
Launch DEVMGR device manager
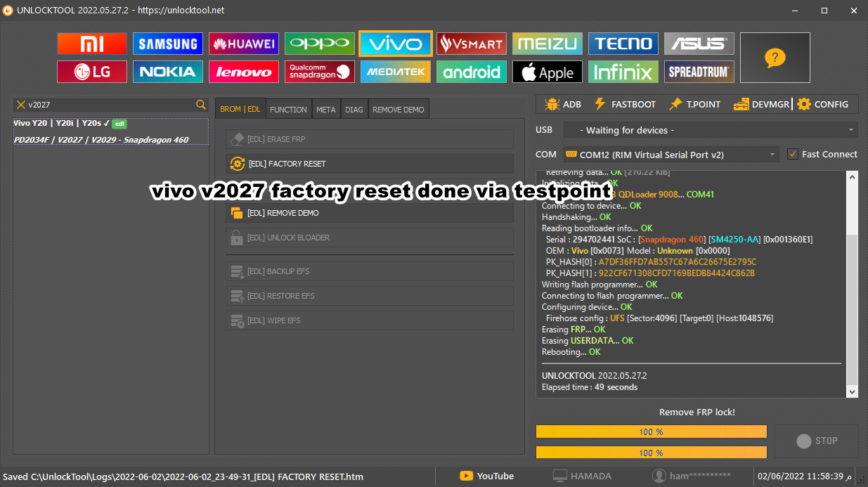point(762,104)
